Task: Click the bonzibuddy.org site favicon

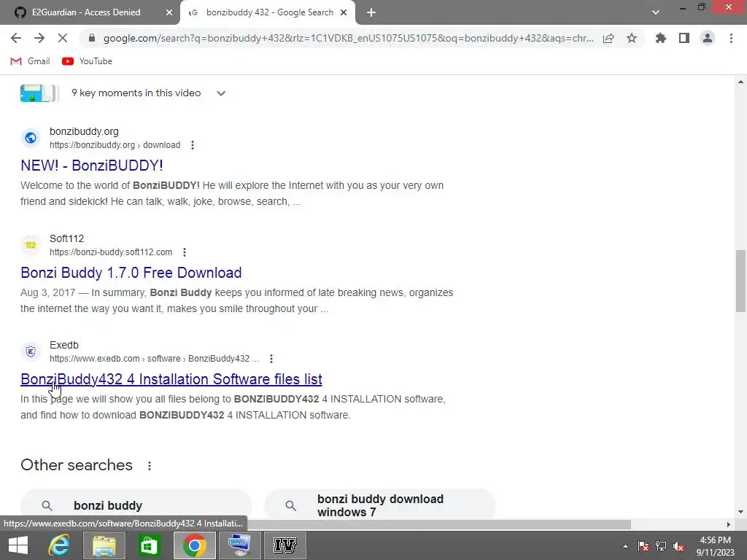Action: (31, 138)
